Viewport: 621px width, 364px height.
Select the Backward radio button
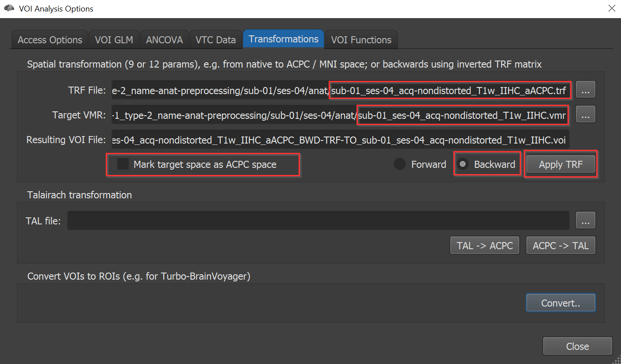tap(463, 165)
